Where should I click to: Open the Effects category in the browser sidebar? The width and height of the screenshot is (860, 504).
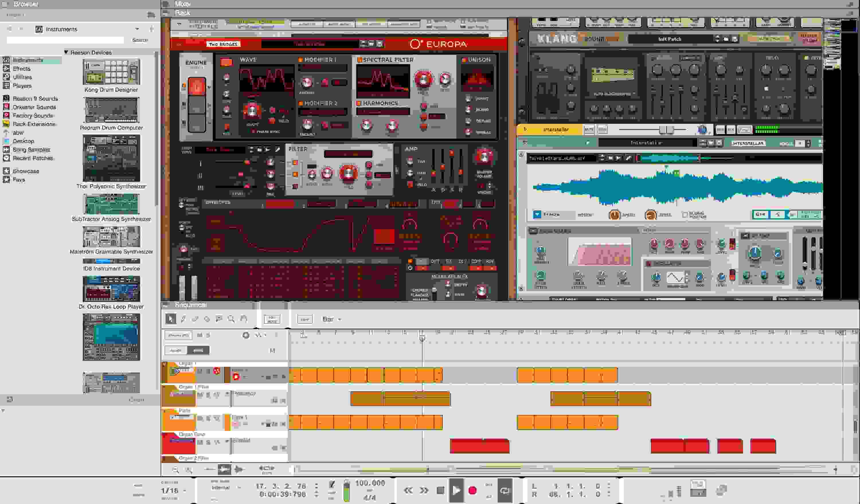[x=22, y=68]
